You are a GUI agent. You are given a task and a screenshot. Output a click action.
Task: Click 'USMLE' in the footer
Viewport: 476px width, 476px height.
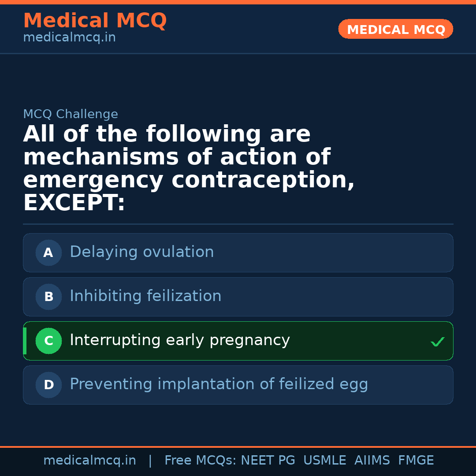click(324, 461)
